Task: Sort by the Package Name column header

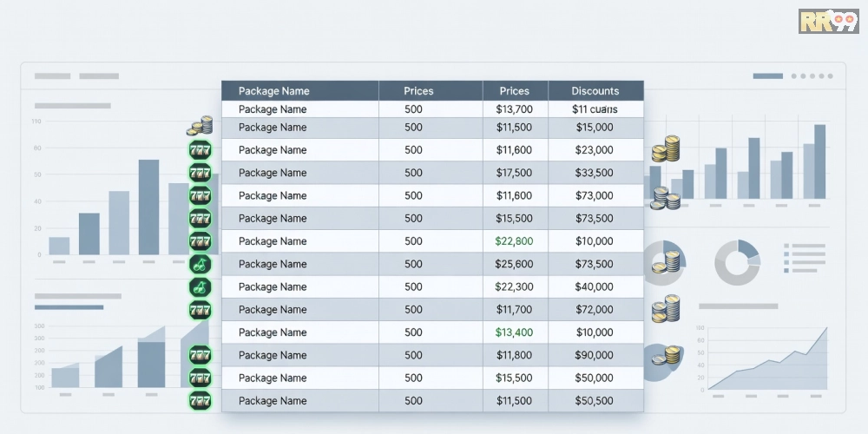Action: [x=273, y=91]
